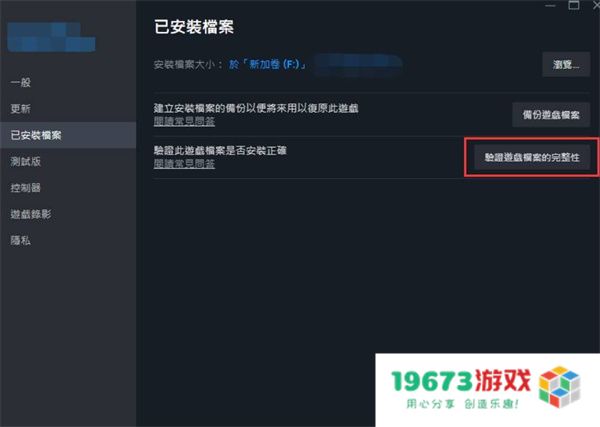The width and height of the screenshot is (600, 427).
Task: Open 閱讀常見問答 link under verify description
Action: [184, 164]
